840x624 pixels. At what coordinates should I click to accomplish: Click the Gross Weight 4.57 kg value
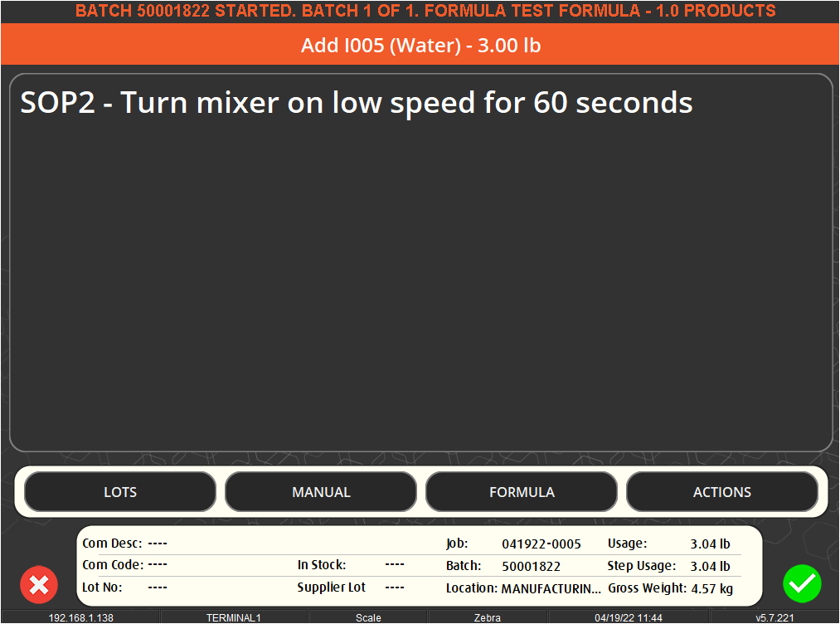pyautogui.click(x=711, y=588)
